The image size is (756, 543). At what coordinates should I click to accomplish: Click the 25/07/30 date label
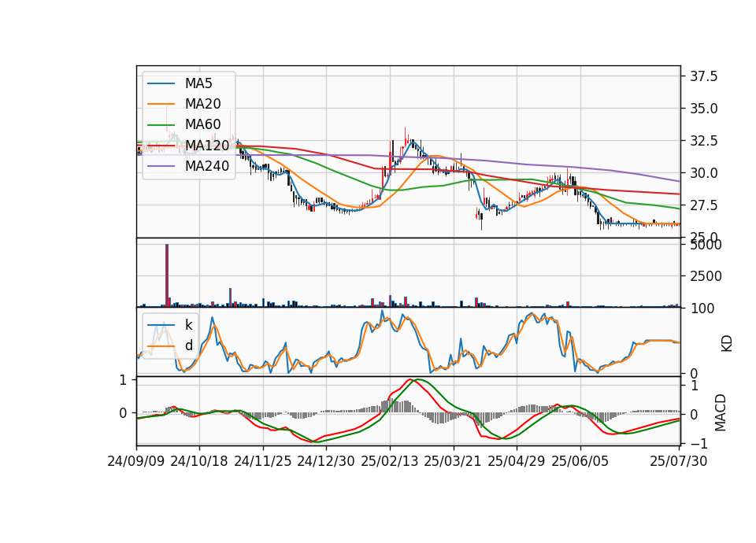click(679, 461)
